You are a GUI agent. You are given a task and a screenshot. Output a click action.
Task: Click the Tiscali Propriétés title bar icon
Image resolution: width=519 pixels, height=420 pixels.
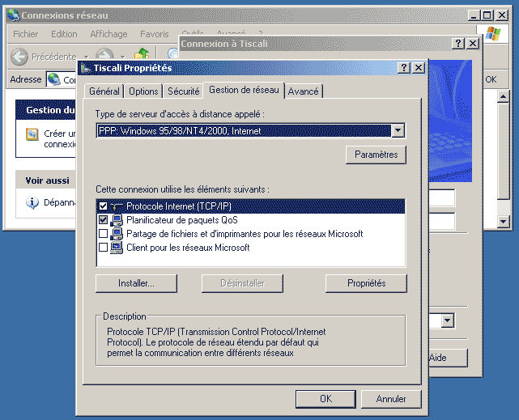[86, 68]
